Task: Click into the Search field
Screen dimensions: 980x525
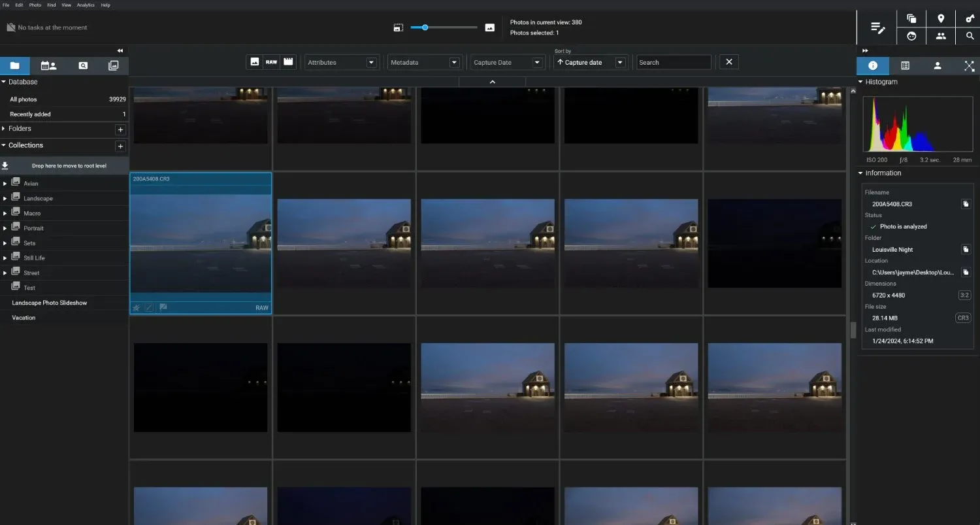Action: [x=673, y=63]
